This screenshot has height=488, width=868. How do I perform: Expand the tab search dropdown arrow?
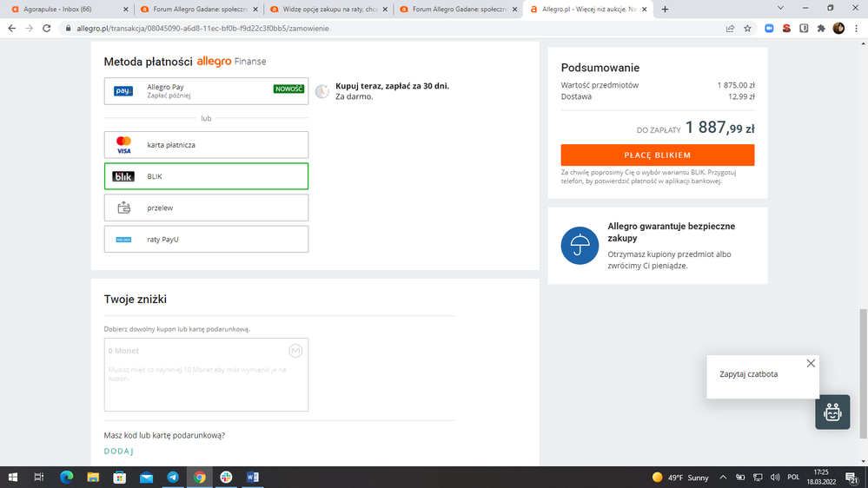pyautogui.click(x=780, y=9)
